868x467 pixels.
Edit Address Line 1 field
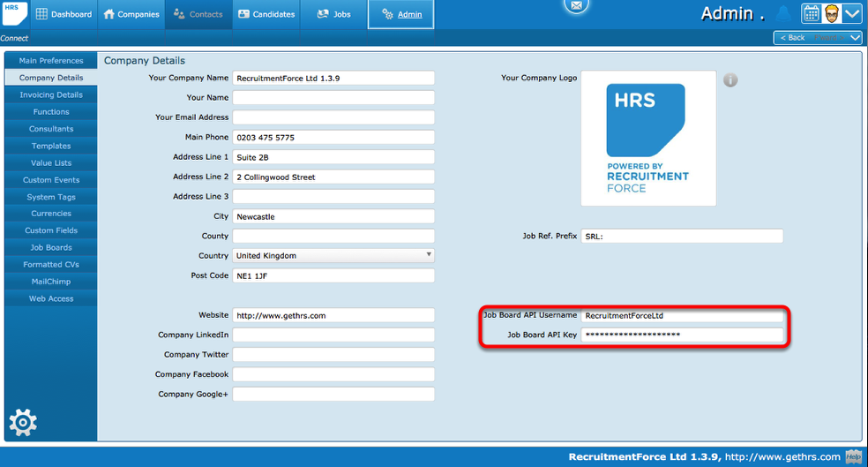point(333,157)
